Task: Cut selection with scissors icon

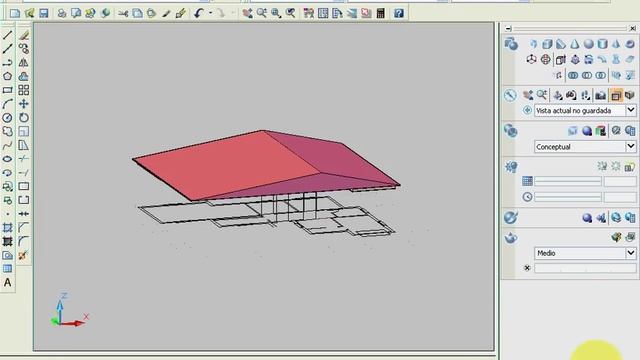Action: (x=123, y=13)
